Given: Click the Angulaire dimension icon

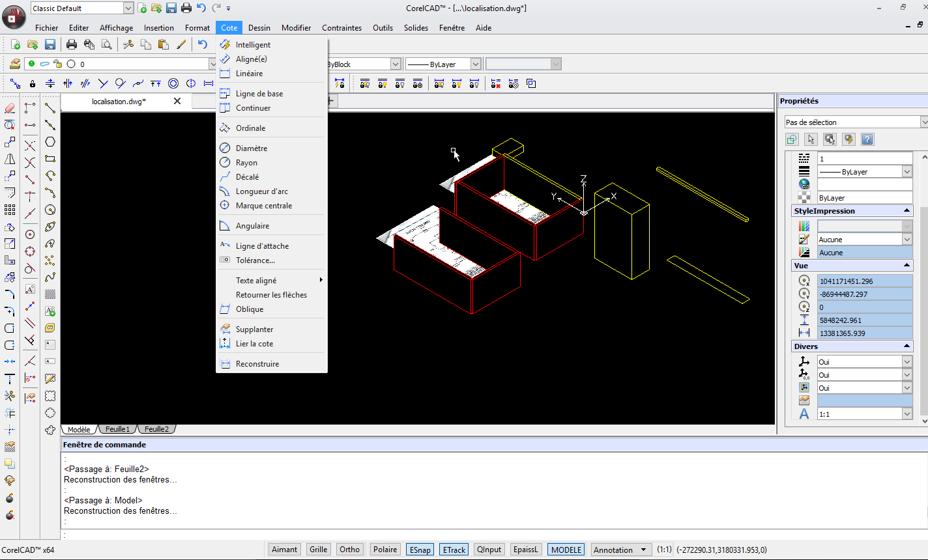Looking at the screenshot, I should (x=225, y=226).
